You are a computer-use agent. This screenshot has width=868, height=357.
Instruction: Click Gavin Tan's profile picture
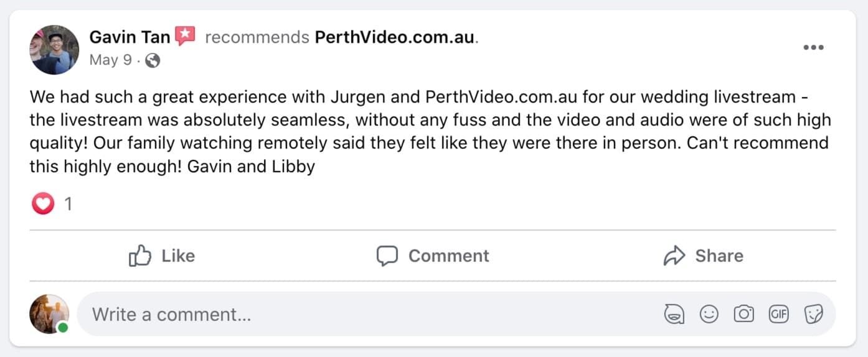[54, 50]
